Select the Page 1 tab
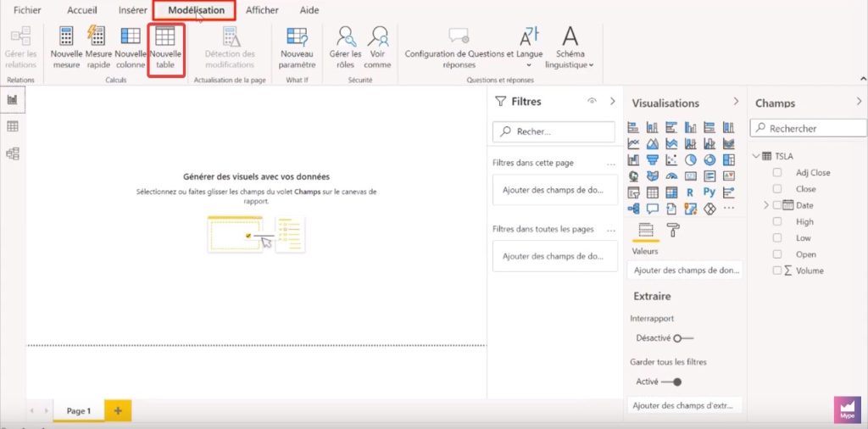 [x=79, y=411]
